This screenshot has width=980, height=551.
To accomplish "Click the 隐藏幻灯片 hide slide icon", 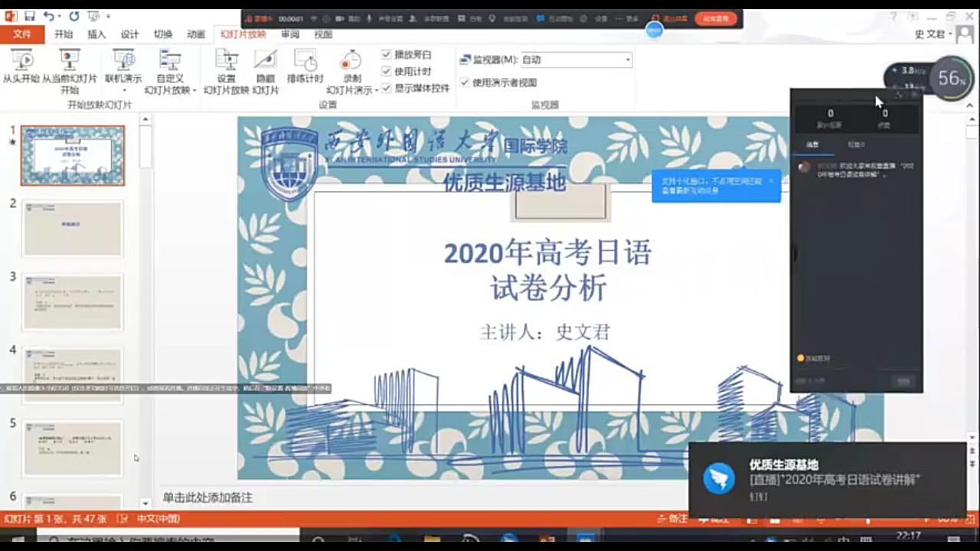I will point(265,60).
